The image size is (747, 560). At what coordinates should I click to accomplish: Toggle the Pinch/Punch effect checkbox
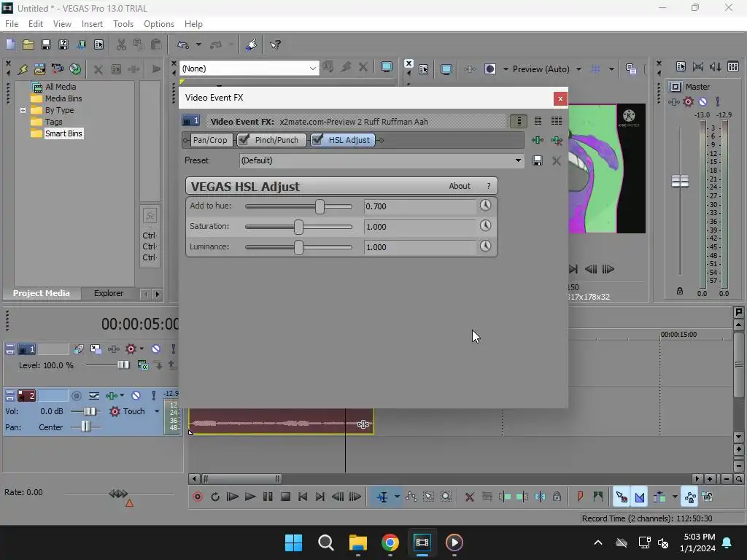[244, 139]
